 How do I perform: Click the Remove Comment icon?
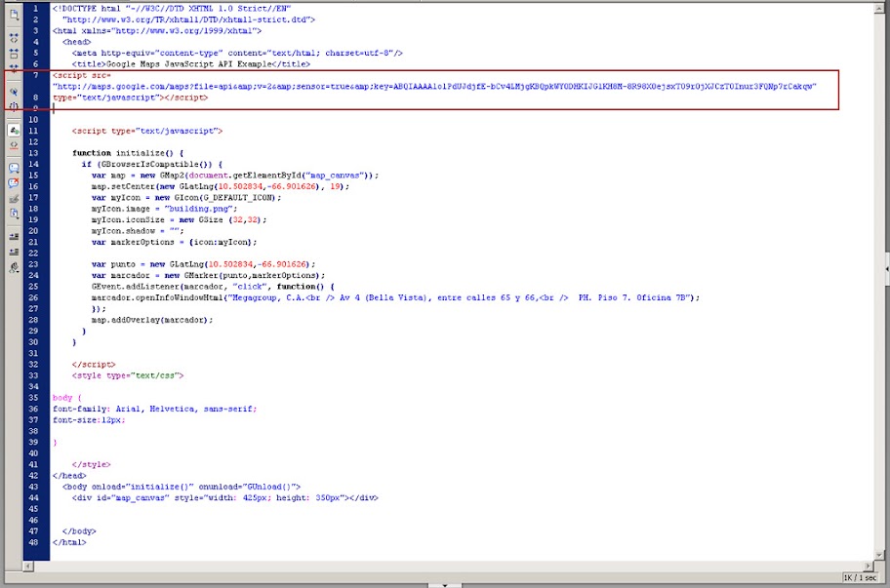click(15, 182)
